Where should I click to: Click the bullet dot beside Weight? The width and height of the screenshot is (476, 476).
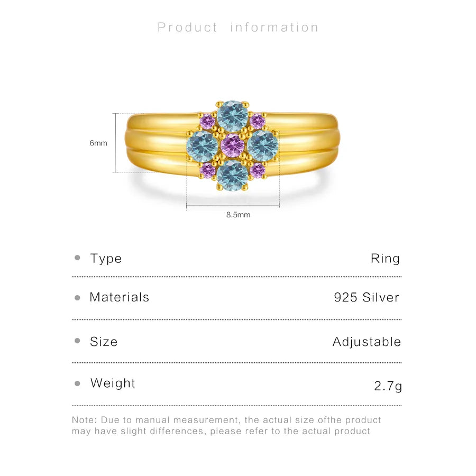[78, 383]
